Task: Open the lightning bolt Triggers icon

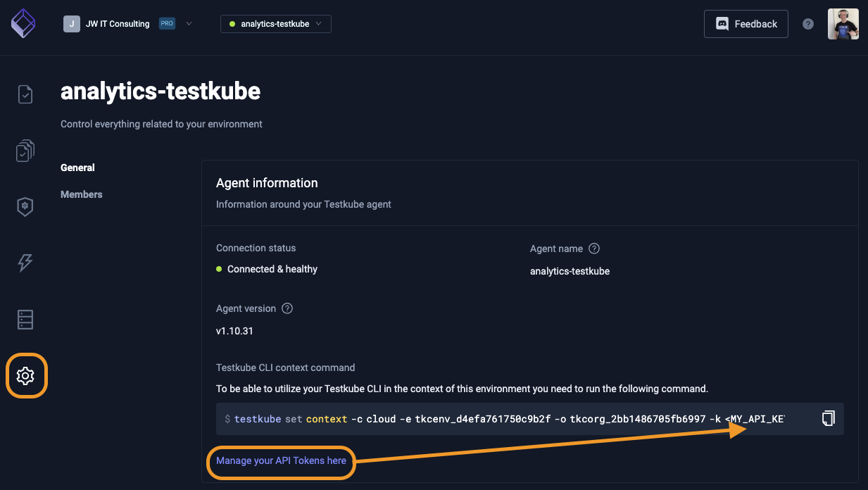Action: (25, 263)
